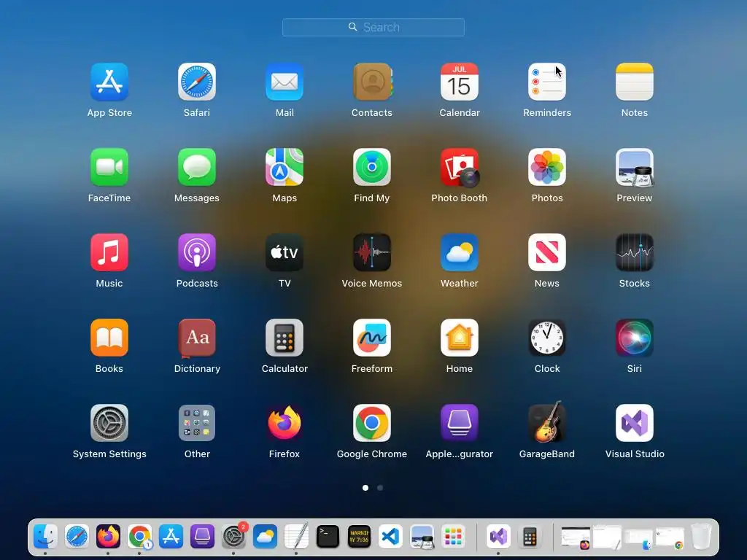Click Apple Configurator in the Dock
This screenshot has width=747, height=560.
pyautogui.click(x=203, y=537)
